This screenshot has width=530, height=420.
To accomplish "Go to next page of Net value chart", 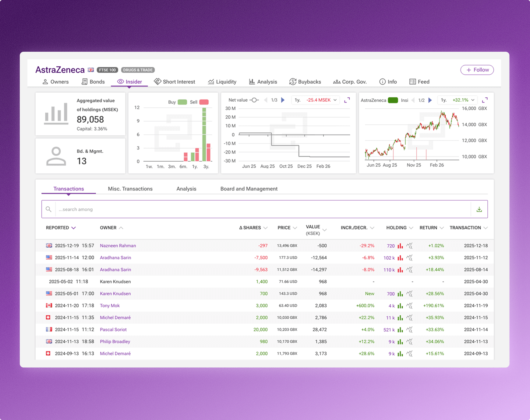I will coord(283,100).
